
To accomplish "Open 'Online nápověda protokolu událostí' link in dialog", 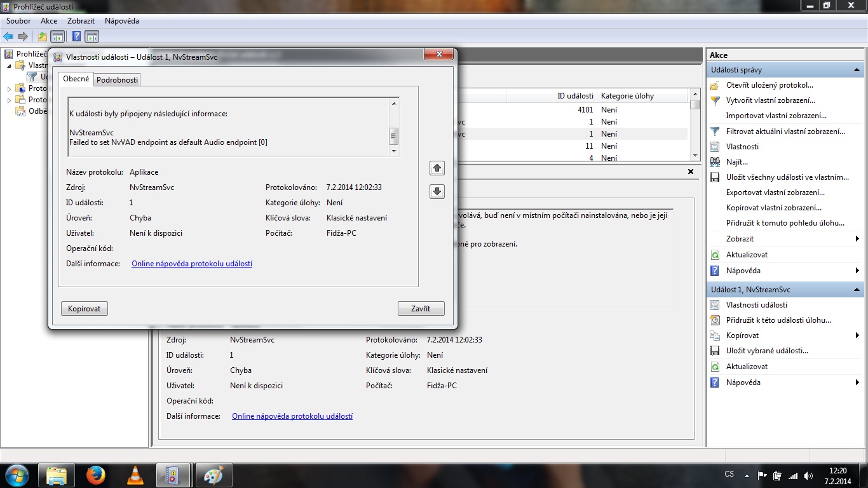I will [192, 264].
